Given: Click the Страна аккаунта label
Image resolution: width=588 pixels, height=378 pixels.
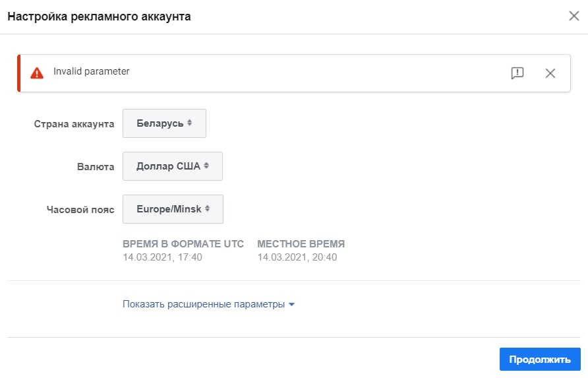Looking at the screenshot, I should click(x=74, y=124).
